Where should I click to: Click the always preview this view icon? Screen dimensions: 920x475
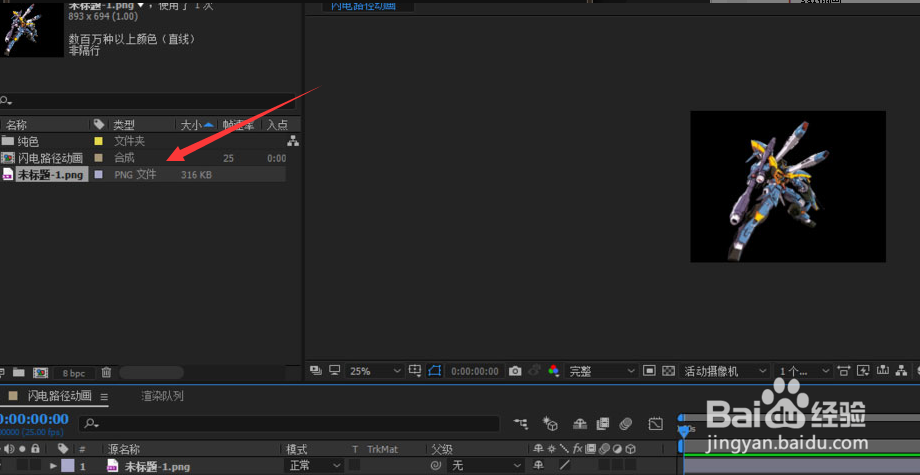point(316,370)
